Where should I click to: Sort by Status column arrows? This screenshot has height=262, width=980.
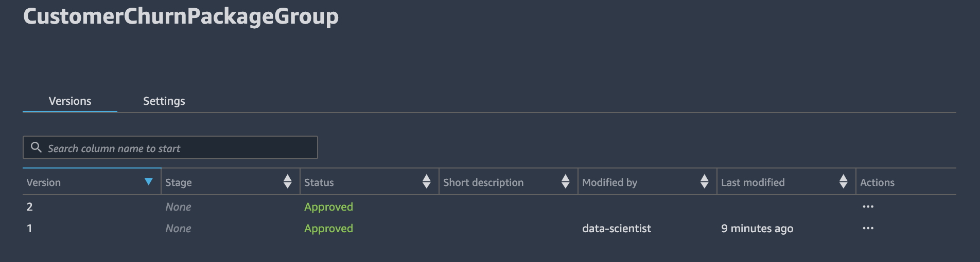(426, 181)
